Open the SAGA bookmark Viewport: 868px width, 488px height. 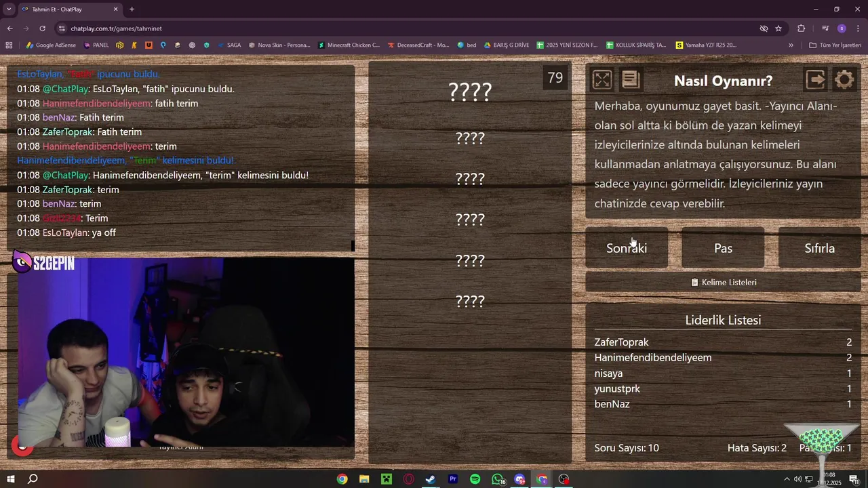coord(229,45)
